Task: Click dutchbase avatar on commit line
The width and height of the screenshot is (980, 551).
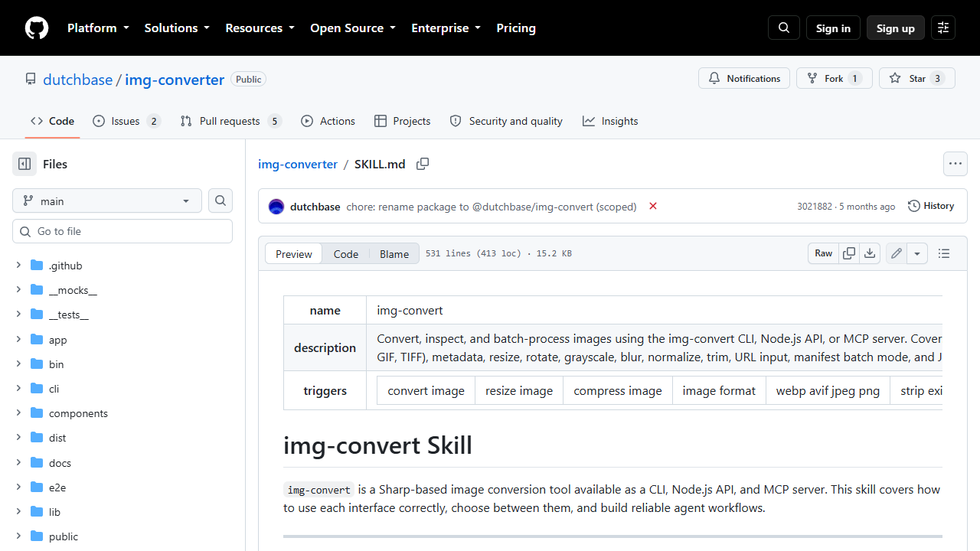Action: (x=276, y=207)
